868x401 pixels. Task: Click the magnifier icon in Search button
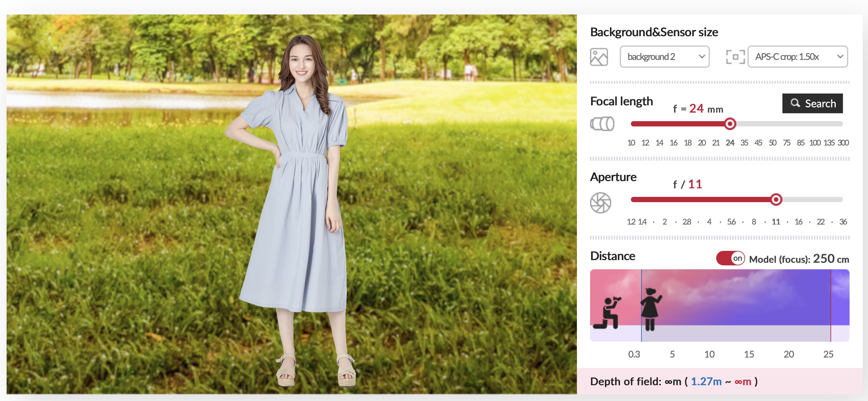(795, 103)
